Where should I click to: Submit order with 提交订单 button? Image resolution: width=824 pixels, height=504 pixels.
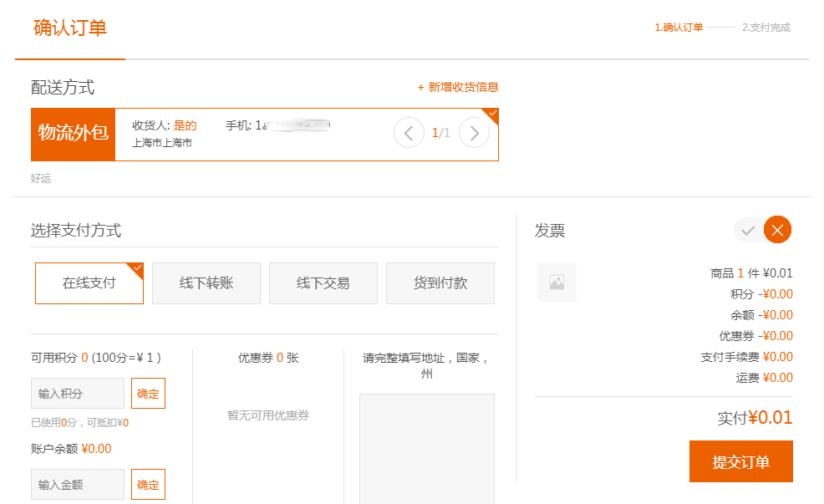click(x=740, y=462)
